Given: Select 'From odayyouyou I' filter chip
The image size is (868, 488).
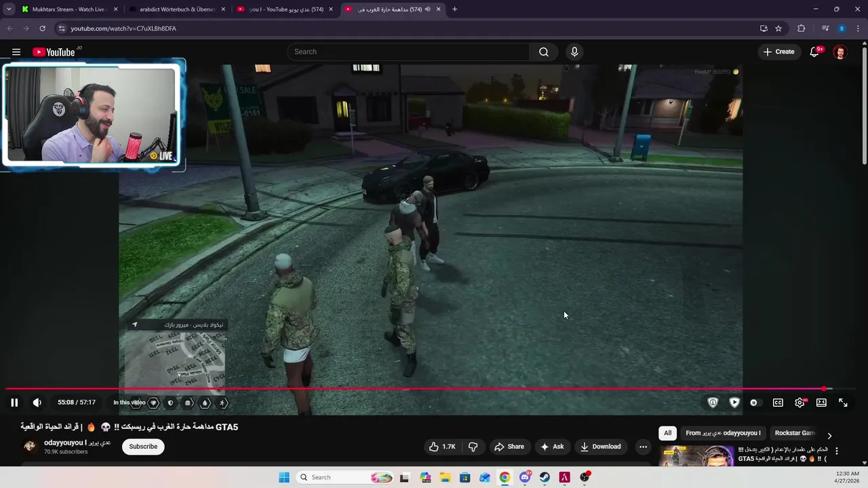Looking at the screenshot, I should (x=723, y=433).
